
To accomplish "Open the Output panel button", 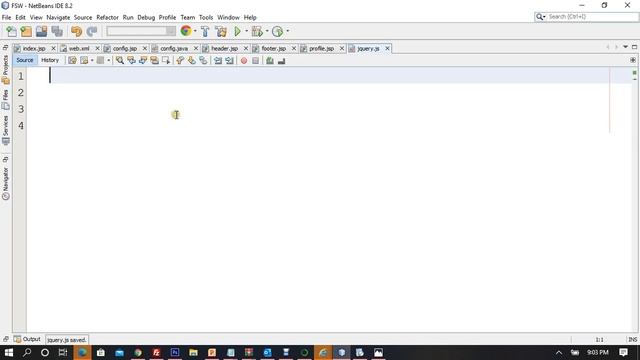I will 27,339.
